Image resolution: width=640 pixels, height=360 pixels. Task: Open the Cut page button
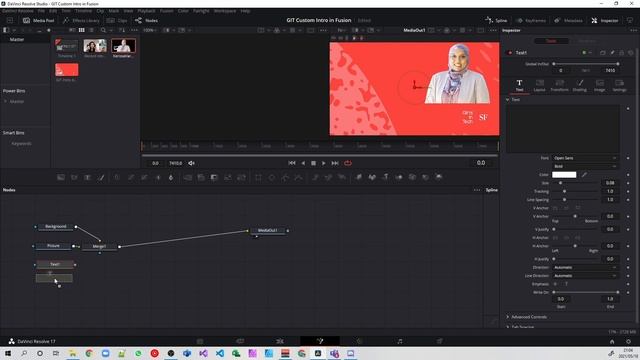(240, 341)
